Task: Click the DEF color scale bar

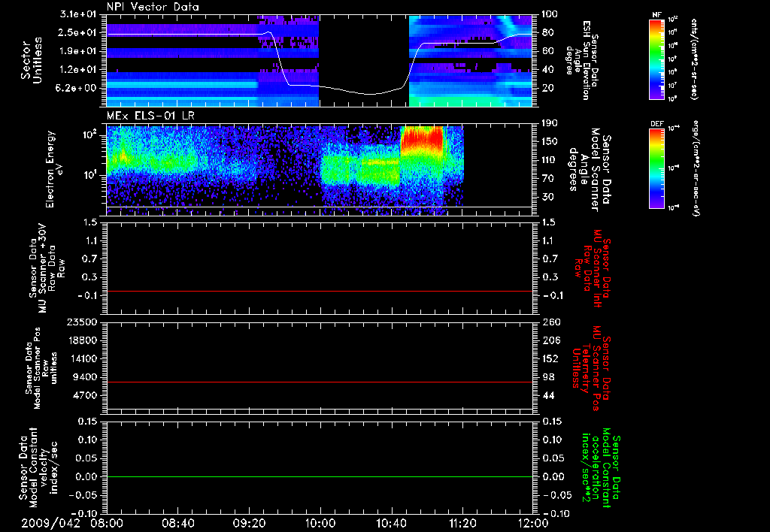Action: 656,168
